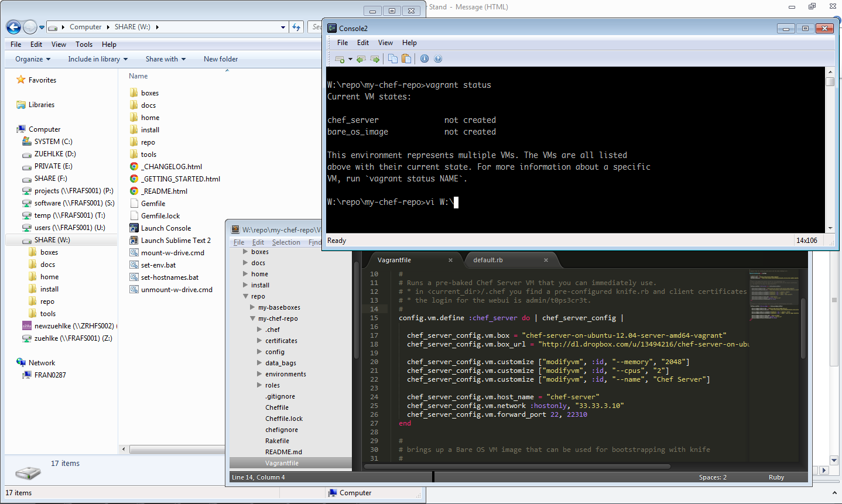Switch to next tab in Console2 toolbar
The height and width of the screenshot is (504, 842).
[375, 59]
